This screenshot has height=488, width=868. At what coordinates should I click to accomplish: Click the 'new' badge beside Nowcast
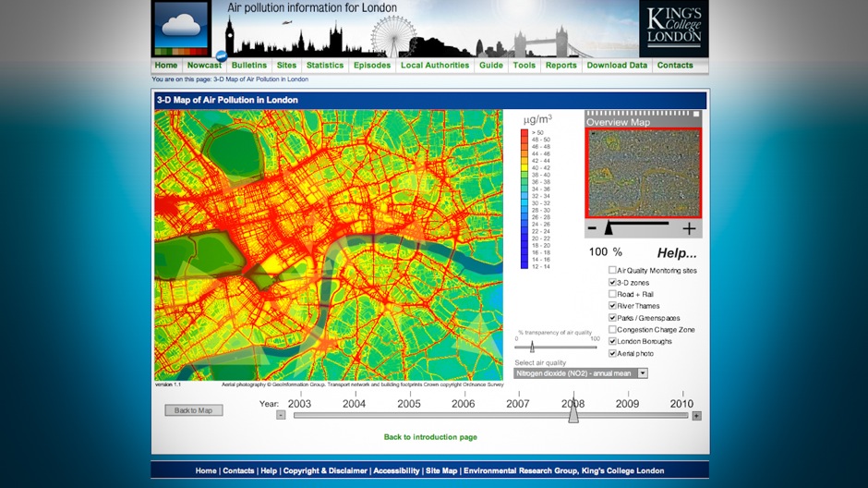click(x=222, y=56)
